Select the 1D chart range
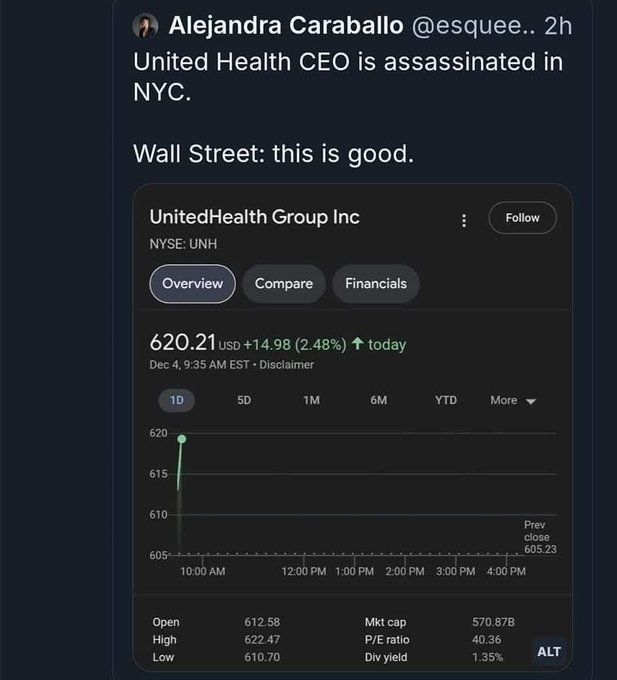The height and width of the screenshot is (680, 617). [176, 400]
